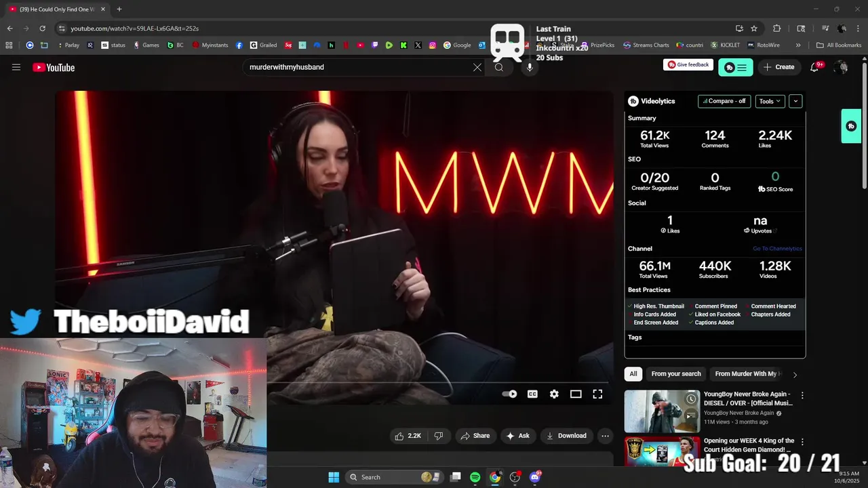This screenshot has height=488, width=868.
Task: Open player settings gear
Action: (x=554, y=394)
